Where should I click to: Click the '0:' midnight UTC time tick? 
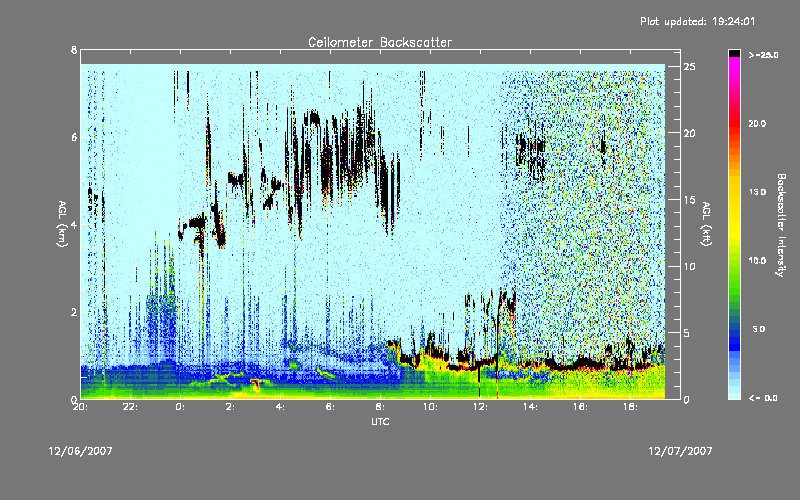pyautogui.click(x=180, y=407)
